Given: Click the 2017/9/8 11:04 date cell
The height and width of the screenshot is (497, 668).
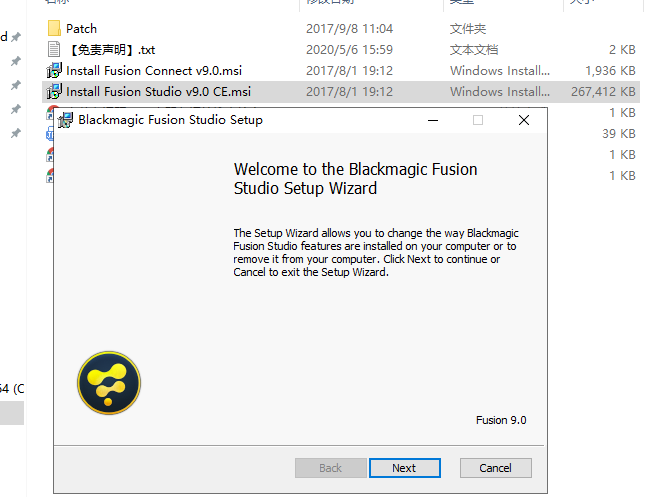Looking at the screenshot, I should (x=349, y=29).
